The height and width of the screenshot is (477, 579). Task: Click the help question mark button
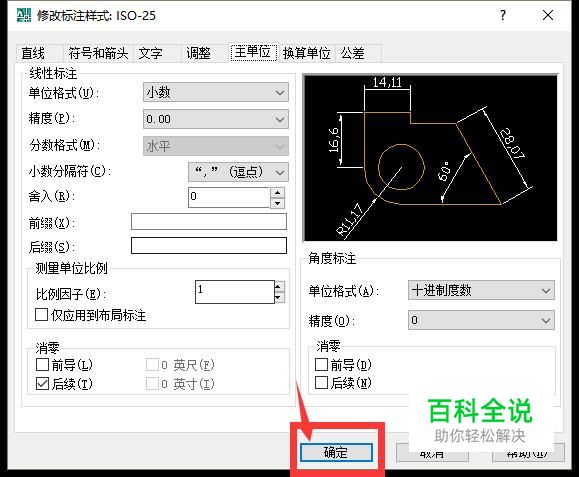point(502,16)
